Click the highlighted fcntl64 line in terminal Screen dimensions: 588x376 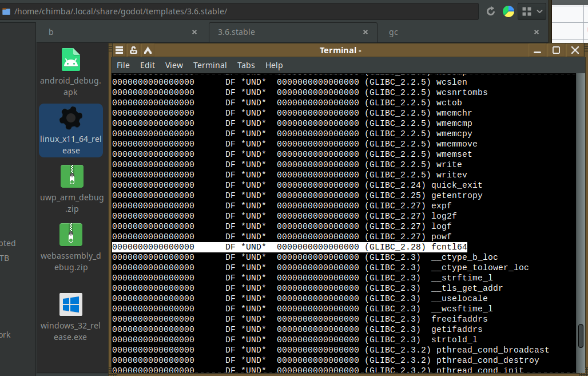pos(289,247)
